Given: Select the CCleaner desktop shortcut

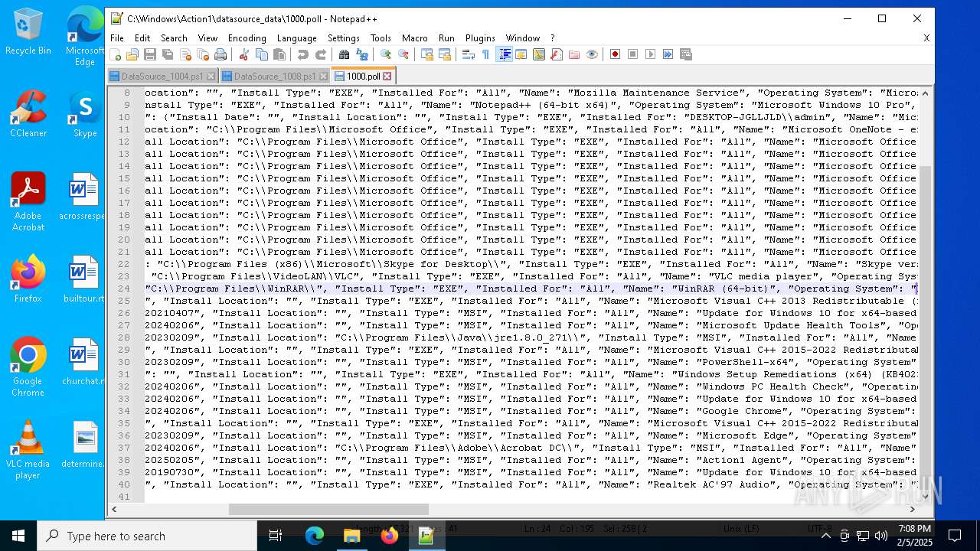Looking at the screenshot, I should [x=28, y=113].
